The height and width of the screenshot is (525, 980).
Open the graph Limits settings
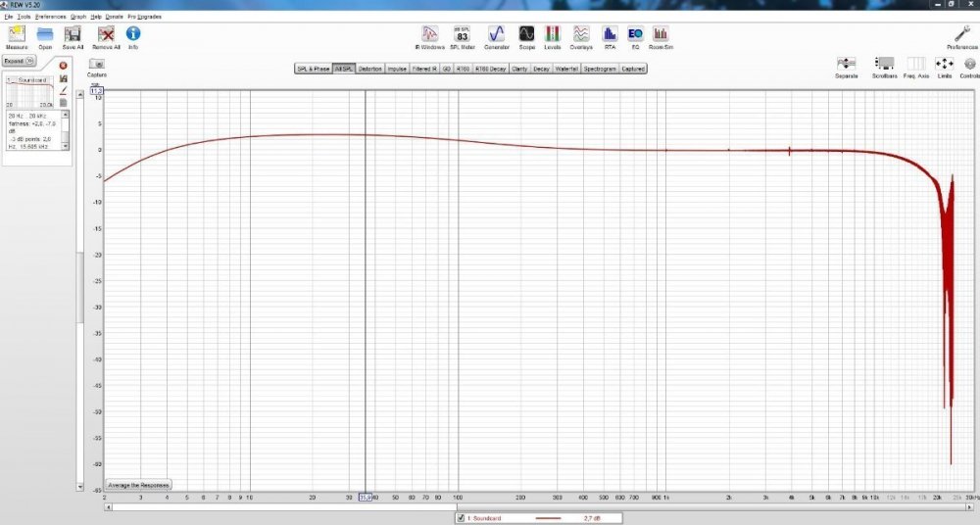pos(945,66)
